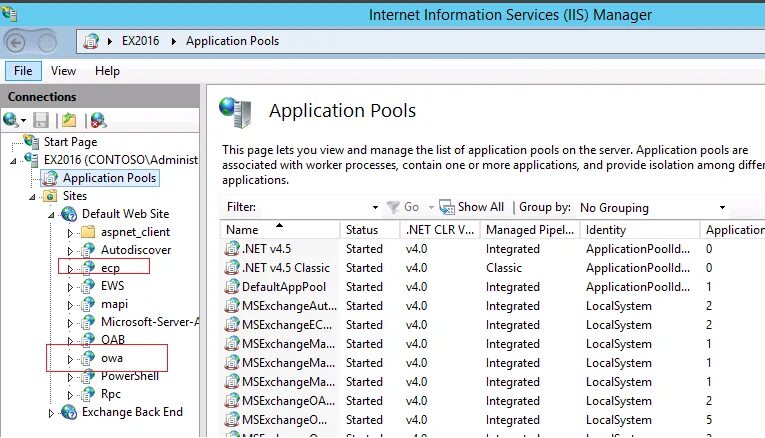Image resolution: width=765 pixels, height=438 pixels.
Task: Collapse the Sites tree node
Action: pos(32,197)
